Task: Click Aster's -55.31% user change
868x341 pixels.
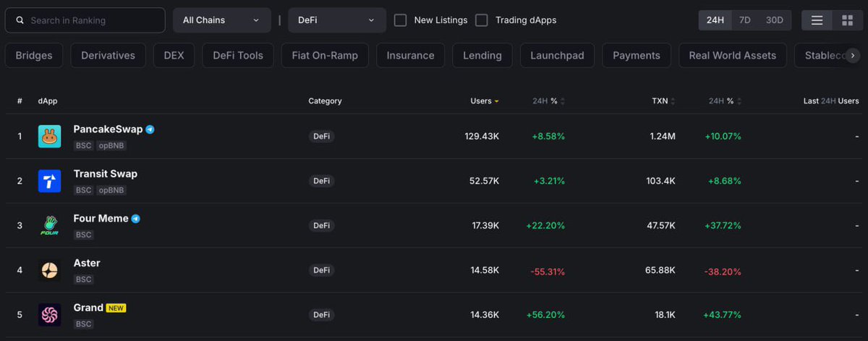Action: coord(548,271)
